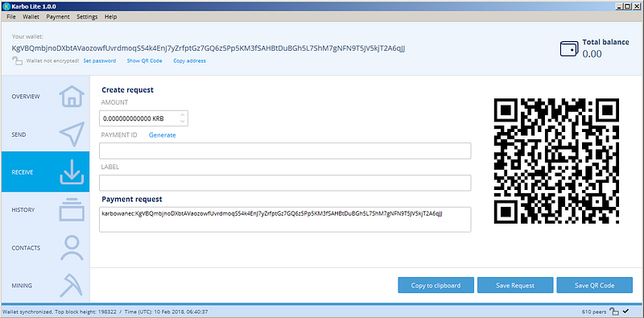The width and height of the screenshot is (644, 318).
Task: Open the Wallet menu
Action: (31, 17)
